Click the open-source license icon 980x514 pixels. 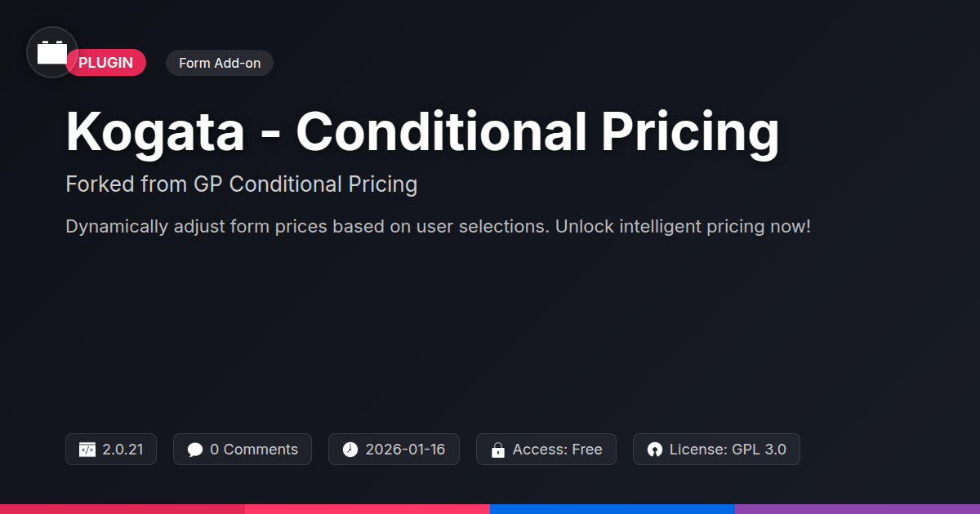click(x=654, y=450)
